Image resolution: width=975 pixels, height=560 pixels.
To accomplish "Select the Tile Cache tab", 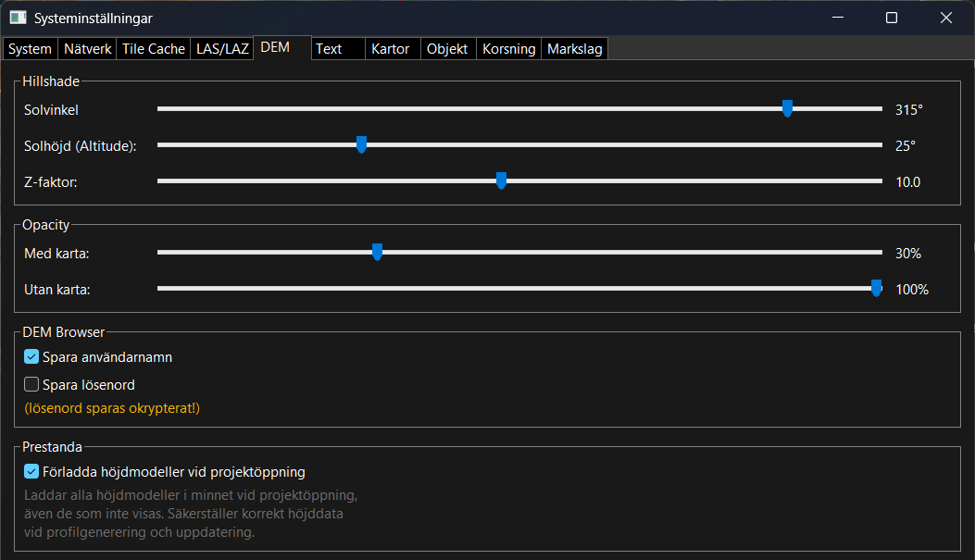I will point(154,48).
